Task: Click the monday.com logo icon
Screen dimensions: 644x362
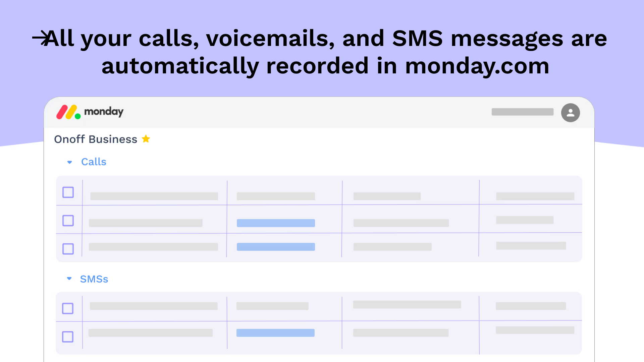Action: point(68,112)
